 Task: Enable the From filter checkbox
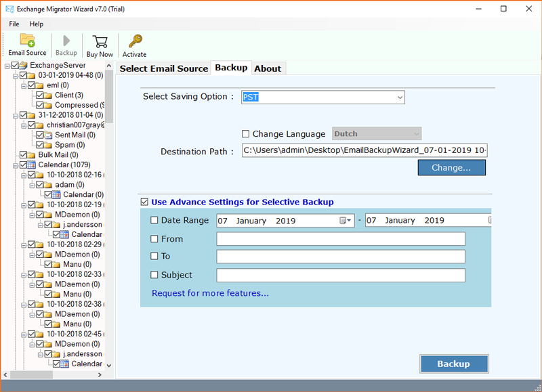154,239
